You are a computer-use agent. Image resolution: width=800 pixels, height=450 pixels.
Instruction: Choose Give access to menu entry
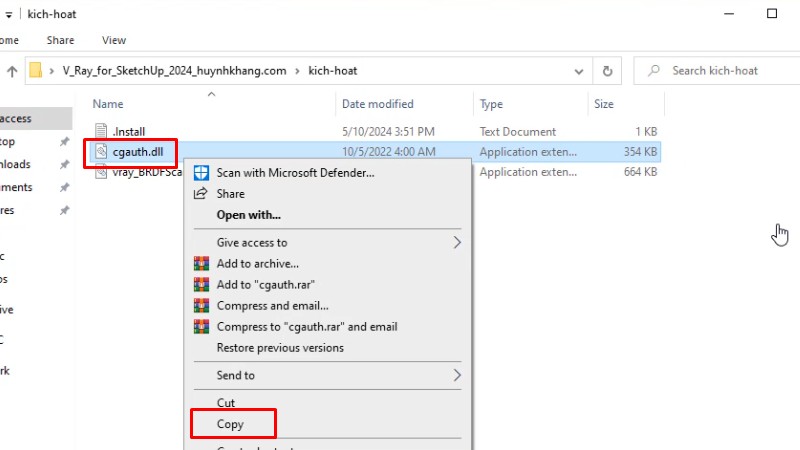point(252,242)
